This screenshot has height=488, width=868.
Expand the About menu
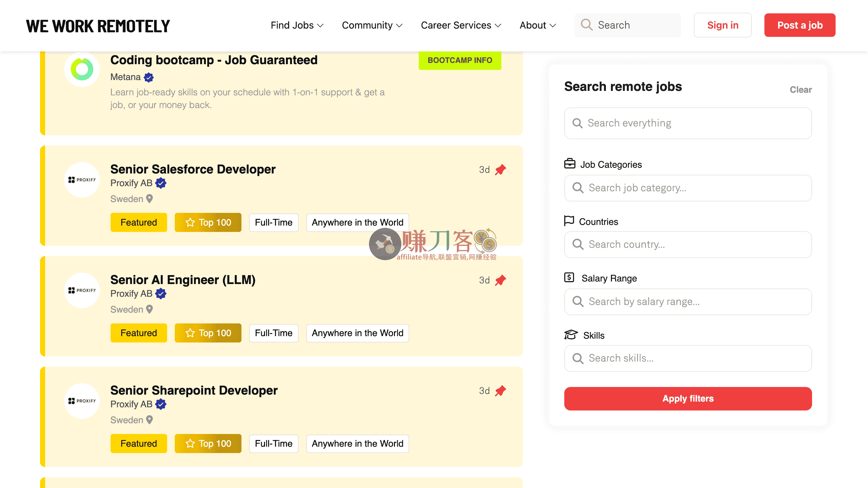[x=538, y=25]
